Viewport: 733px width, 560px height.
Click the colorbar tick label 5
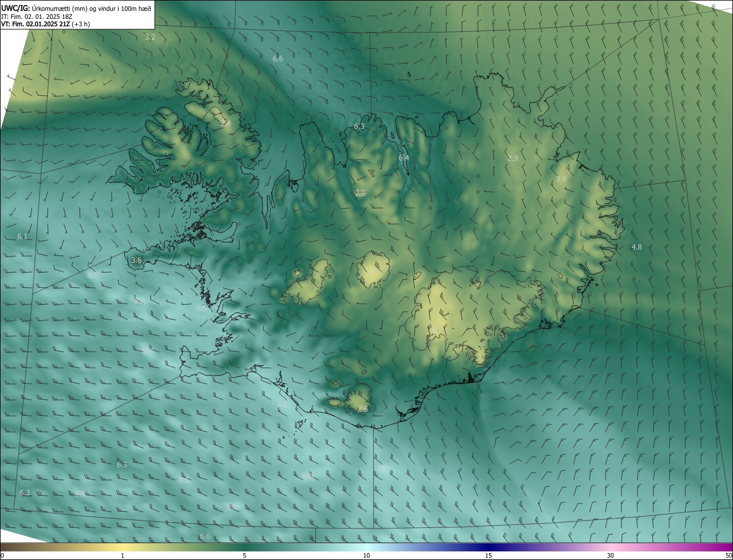245,555
